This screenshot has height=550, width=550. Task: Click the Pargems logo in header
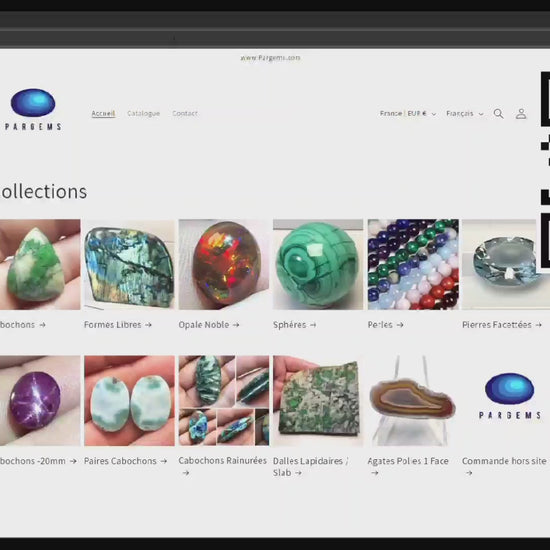[33, 109]
